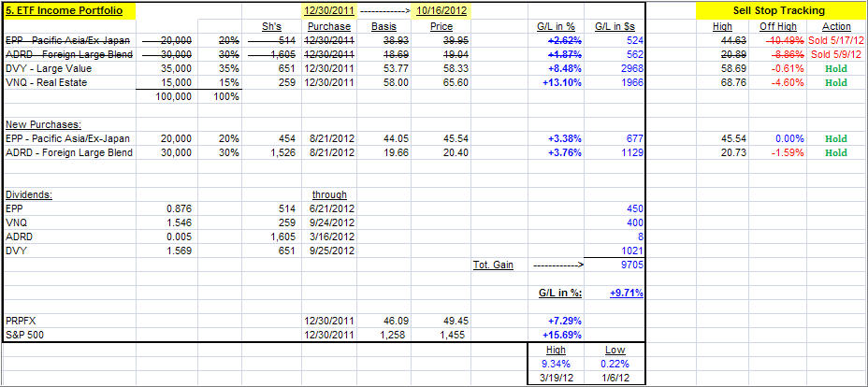Click the 'Sold 5/17/12' action cell

(x=837, y=40)
